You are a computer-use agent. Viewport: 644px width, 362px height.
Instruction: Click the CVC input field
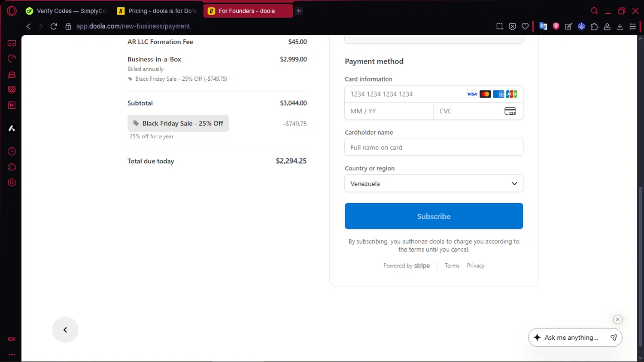478,111
